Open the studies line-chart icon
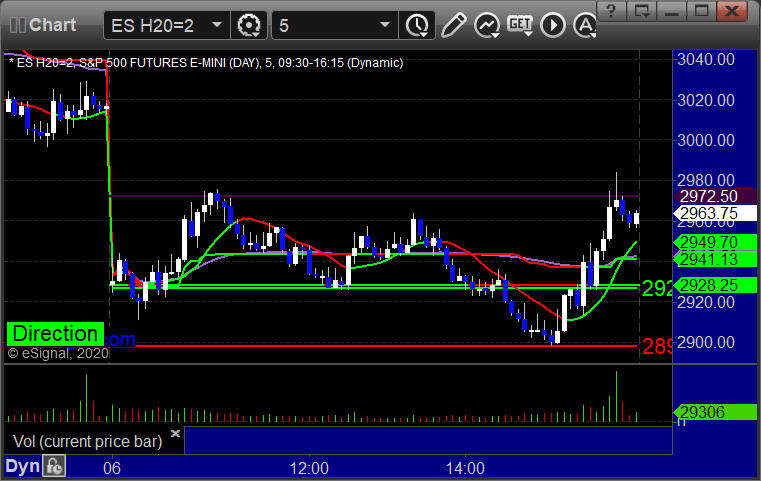Viewport: 761px width, 481px height. click(x=487, y=25)
